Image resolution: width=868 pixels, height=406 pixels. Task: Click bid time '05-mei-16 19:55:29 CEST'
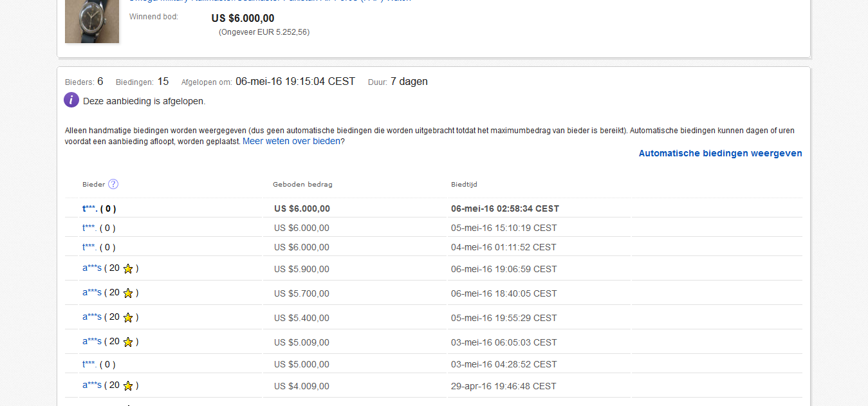pos(504,318)
